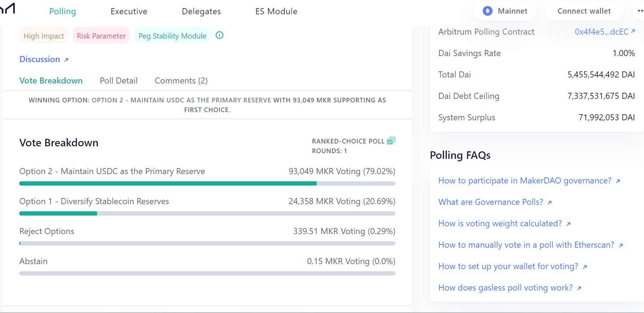The image size is (644, 313).
Task: Click the Abstain progress bar
Action: (207, 273)
